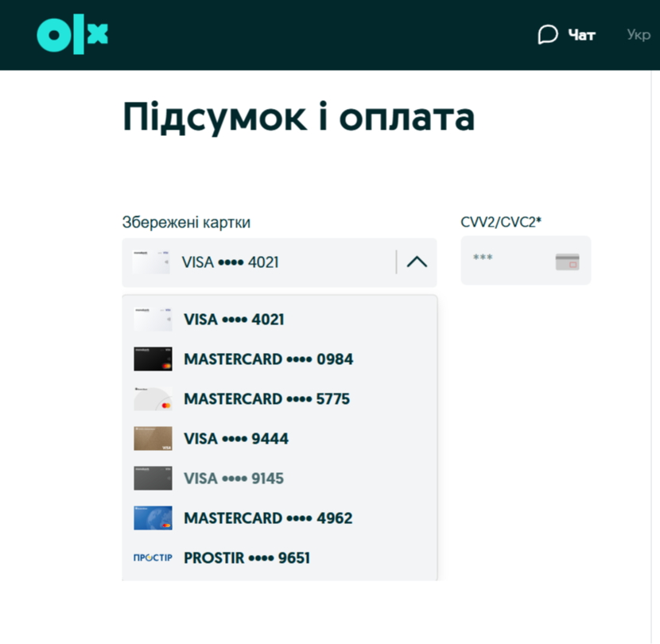This screenshot has height=644, width=660.
Task: Click the gold VISA 9444 card image
Action: coord(153,439)
